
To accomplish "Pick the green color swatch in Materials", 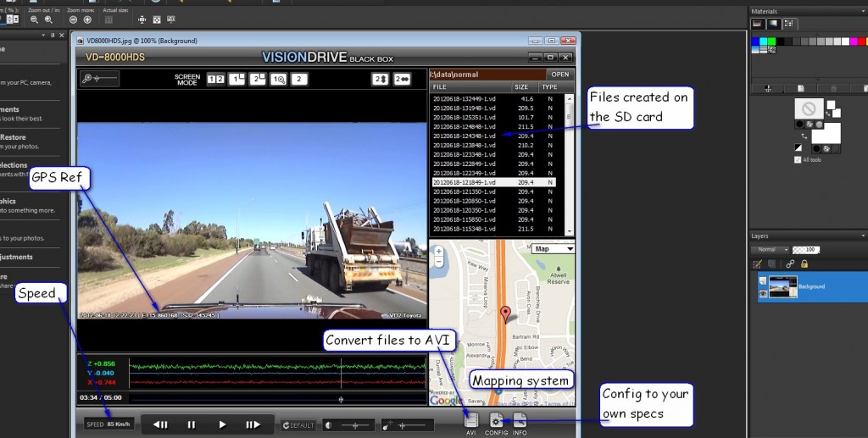I will [x=771, y=42].
